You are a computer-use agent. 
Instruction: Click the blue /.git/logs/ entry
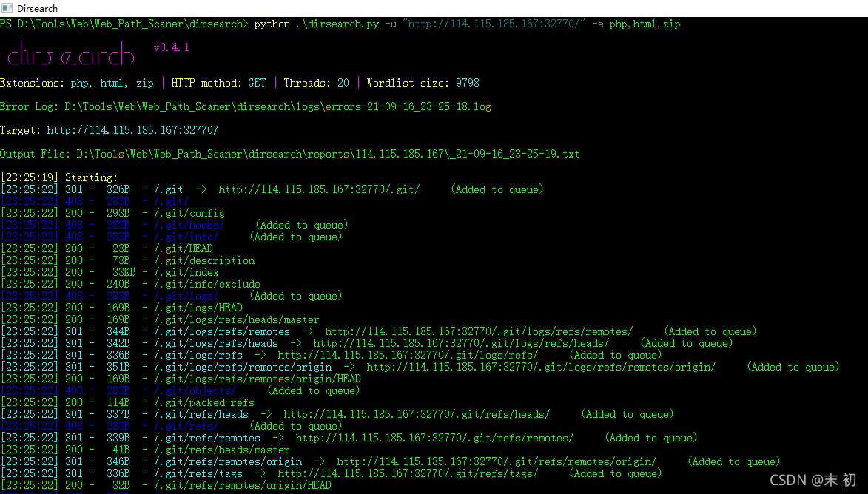tap(186, 296)
